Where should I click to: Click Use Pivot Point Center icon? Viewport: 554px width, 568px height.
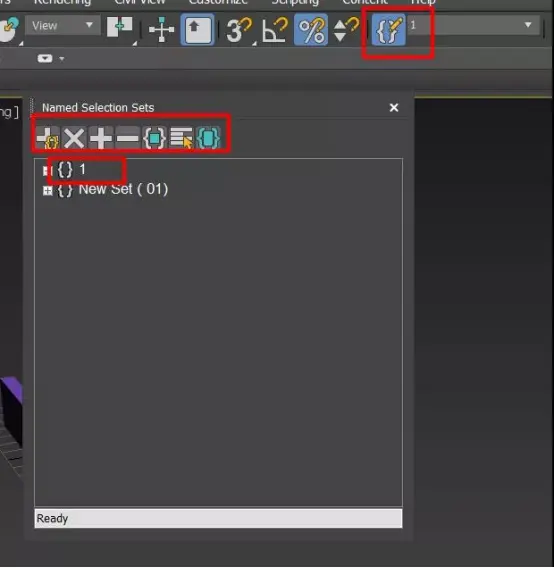[x=120, y=27]
